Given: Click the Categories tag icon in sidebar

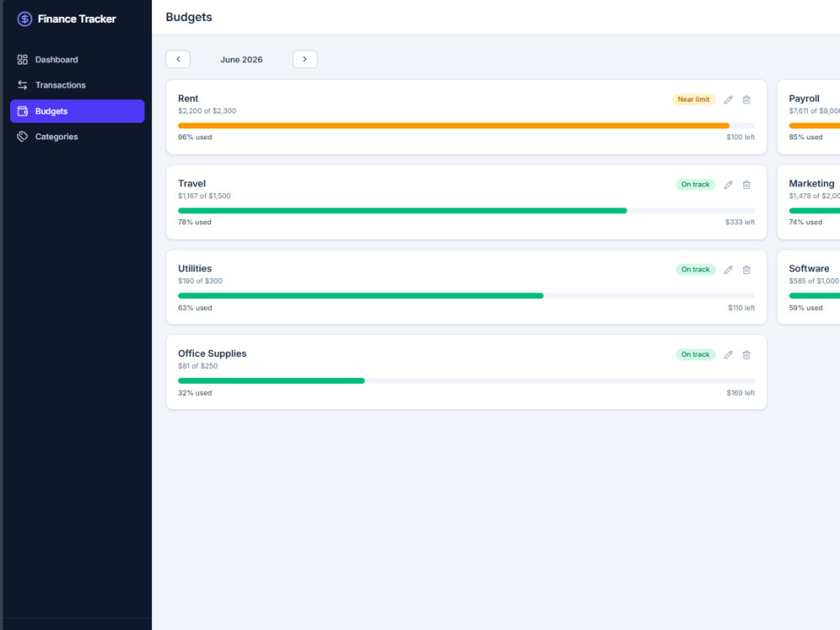Looking at the screenshot, I should (23, 137).
